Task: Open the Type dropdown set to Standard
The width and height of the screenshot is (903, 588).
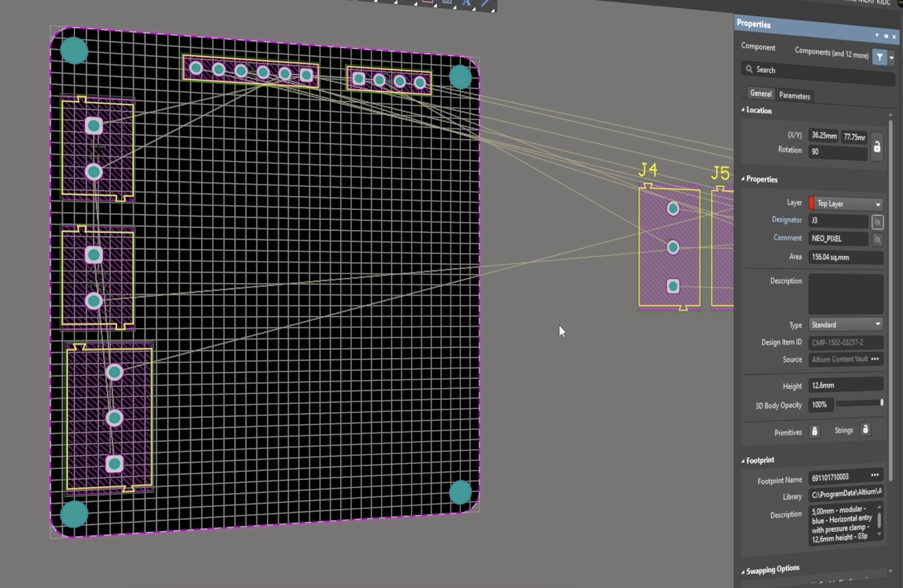Action: click(x=845, y=325)
